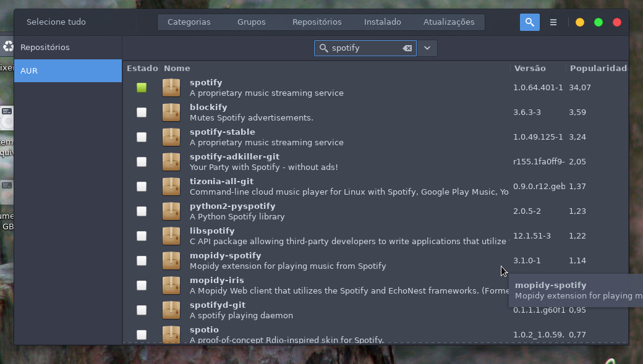
Task: Click version 12.1.51-3 of libspotify
Action: pos(532,235)
